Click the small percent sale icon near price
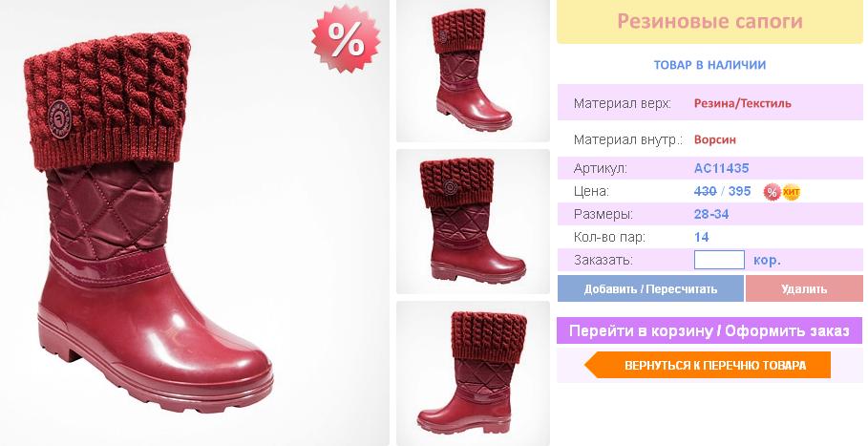This screenshot has width=868, height=446. pos(772,192)
